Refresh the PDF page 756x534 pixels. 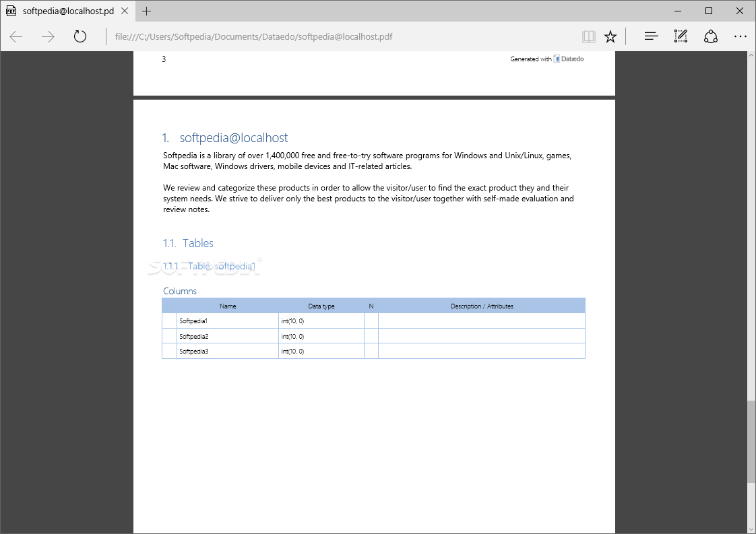coord(80,36)
